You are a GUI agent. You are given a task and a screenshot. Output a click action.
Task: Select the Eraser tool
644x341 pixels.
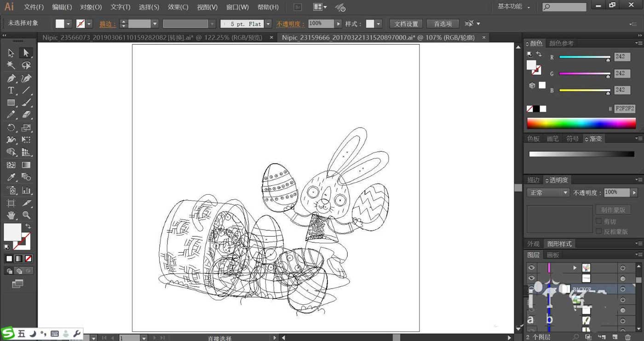coord(26,115)
